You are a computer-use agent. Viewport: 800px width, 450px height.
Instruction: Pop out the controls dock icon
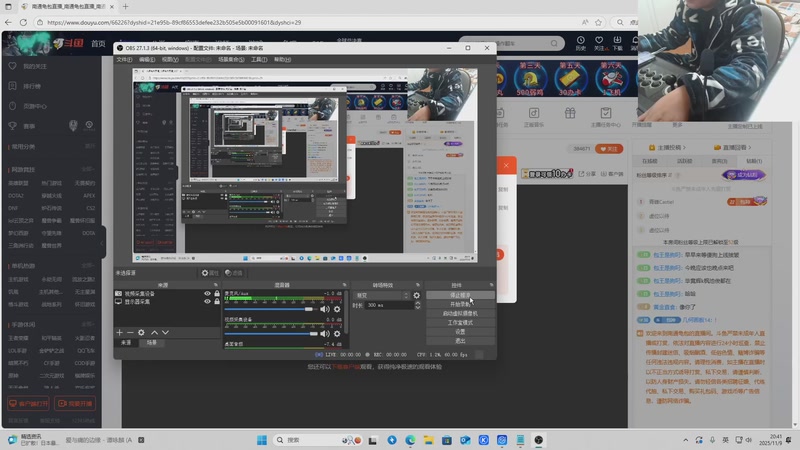491,285
